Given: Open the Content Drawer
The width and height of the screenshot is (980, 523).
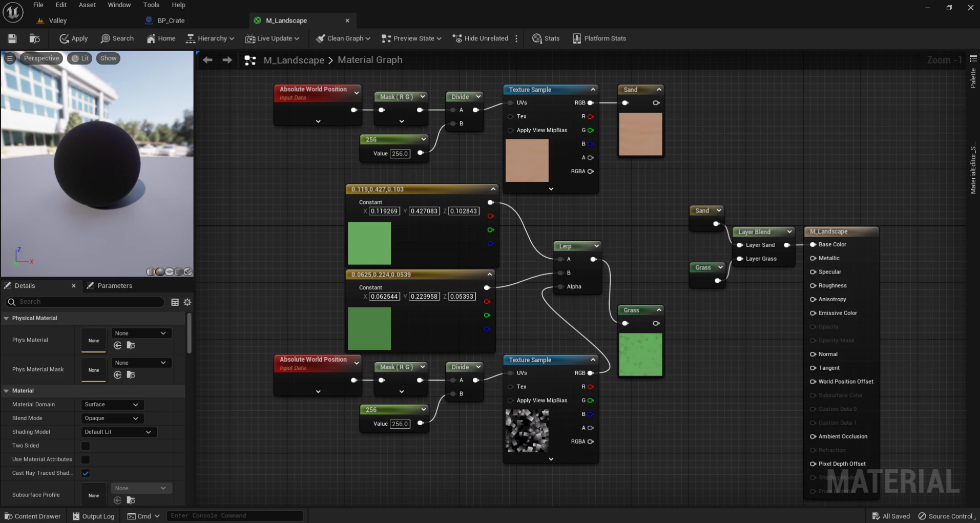Looking at the screenshot, I should tap(32, 516).
